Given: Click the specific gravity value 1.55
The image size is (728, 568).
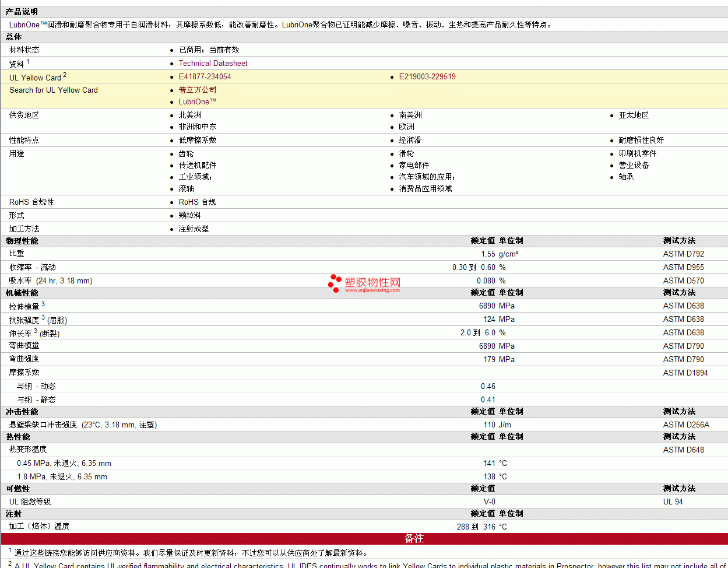Looking at the screenshot, I should [488, 254].
